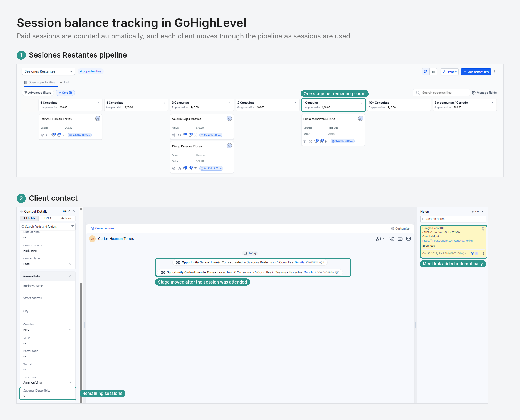
Task: Switch to the Actions tab
Action: 66,218
